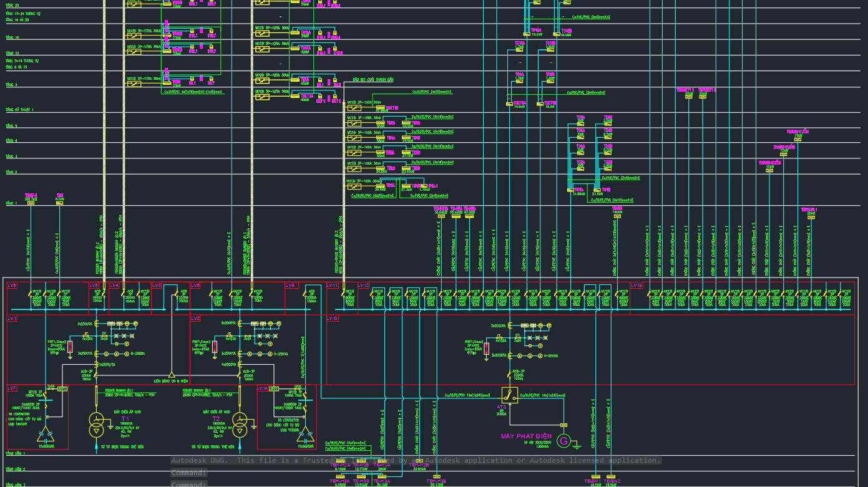Select the T2 transformer symbol
This screenshot has height=487, width=868.
tap(240, 423)
